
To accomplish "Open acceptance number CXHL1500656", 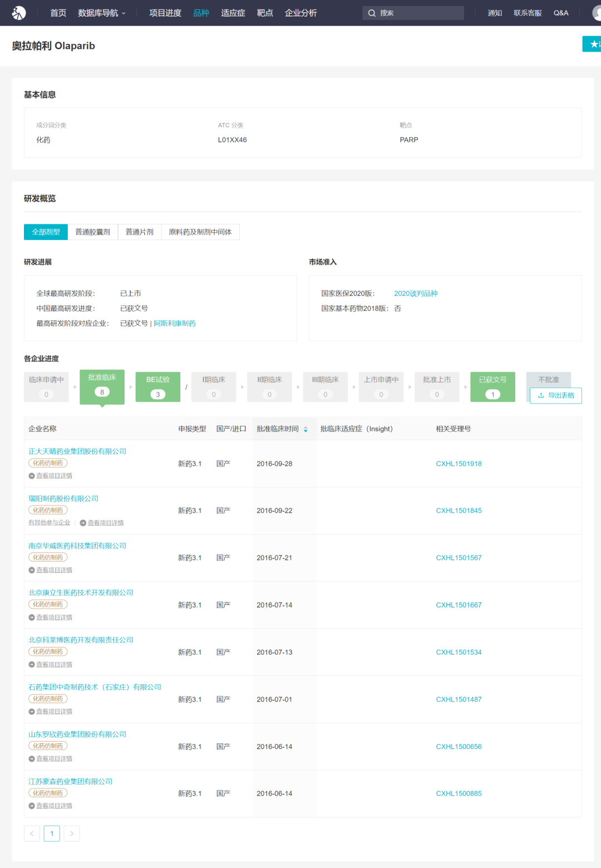I will click(x=459, y=747).
